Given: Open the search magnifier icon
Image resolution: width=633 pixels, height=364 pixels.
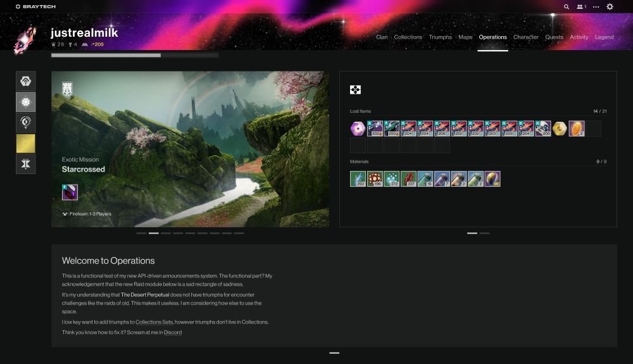Looking at the screenshot, I should [567, 7].
